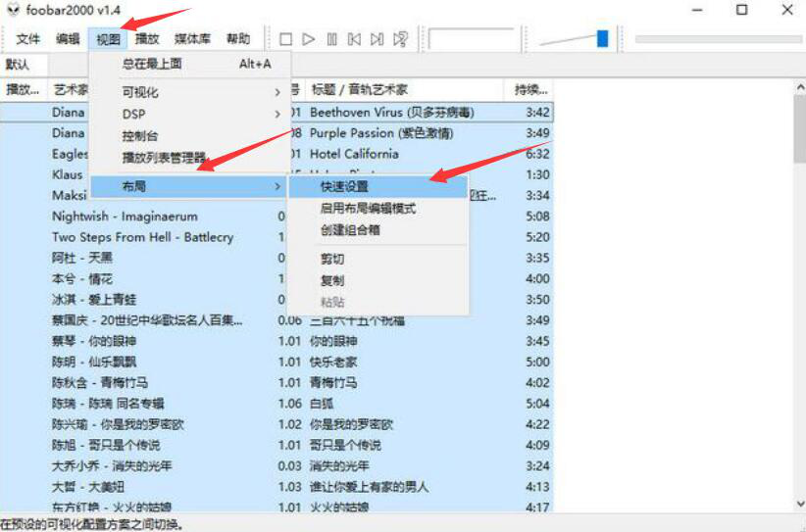Select track 消失的光年 title
This screenshot has width=806, height=532.
(340, 466)
